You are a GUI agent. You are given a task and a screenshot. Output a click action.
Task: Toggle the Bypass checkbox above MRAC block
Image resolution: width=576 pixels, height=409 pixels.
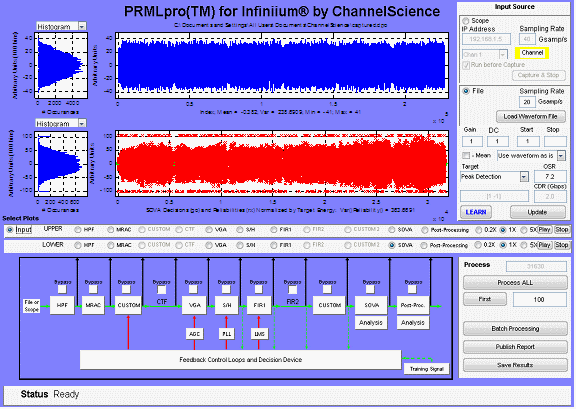93,289
